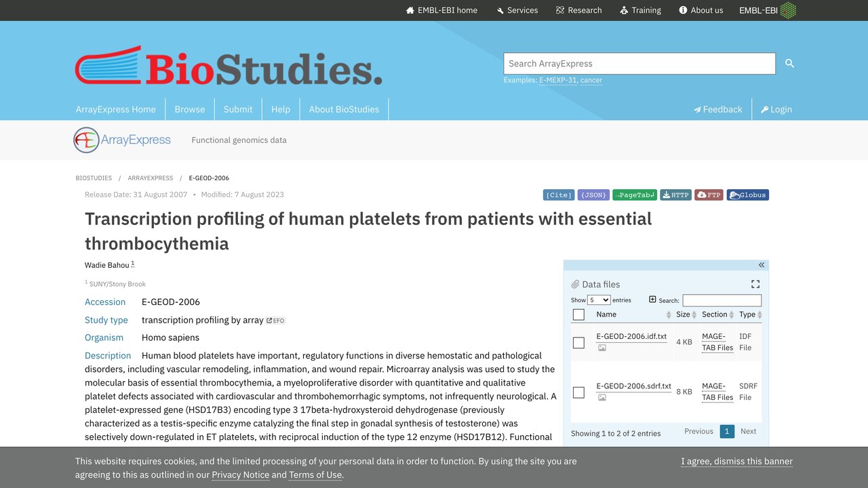Viewport: 868px width, 488px height.
Task: Sort files by Size column
Action: (686, 314)
